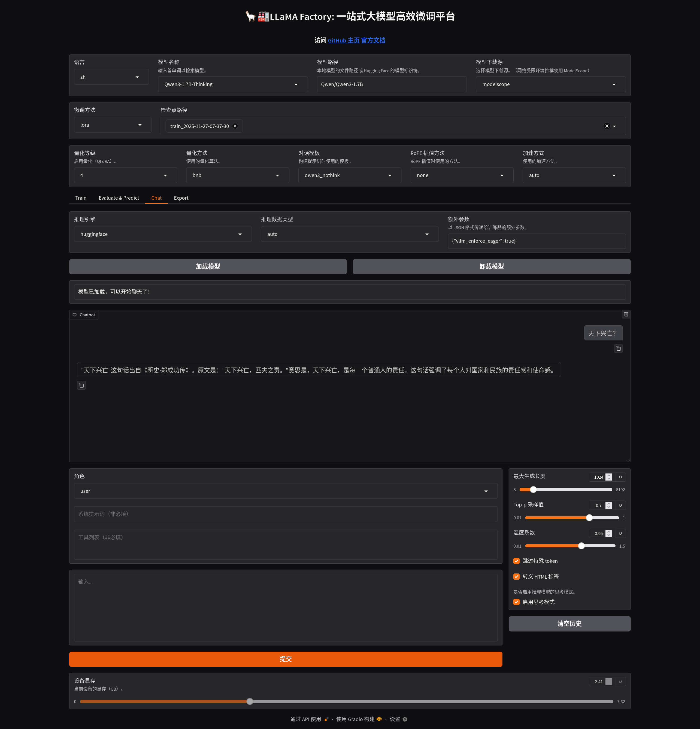Disable 启用思考模式 checkbox
700x729 pixels.
click(x=516, y=602)
